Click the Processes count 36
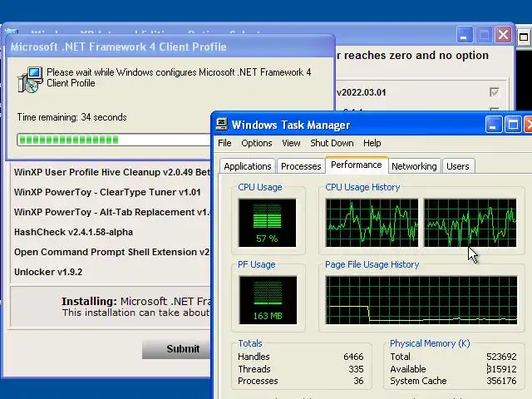Screen dimensions: 532x399 coord(358,381)
